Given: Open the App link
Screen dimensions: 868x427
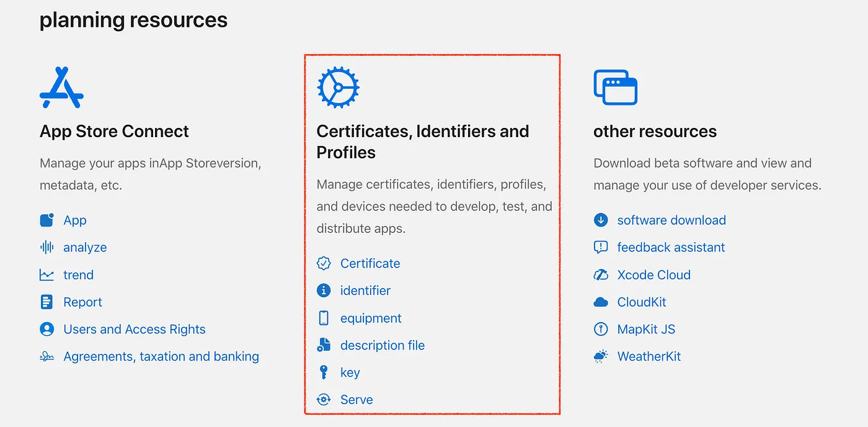Looking at the screenshot, I should pos(75,220).
